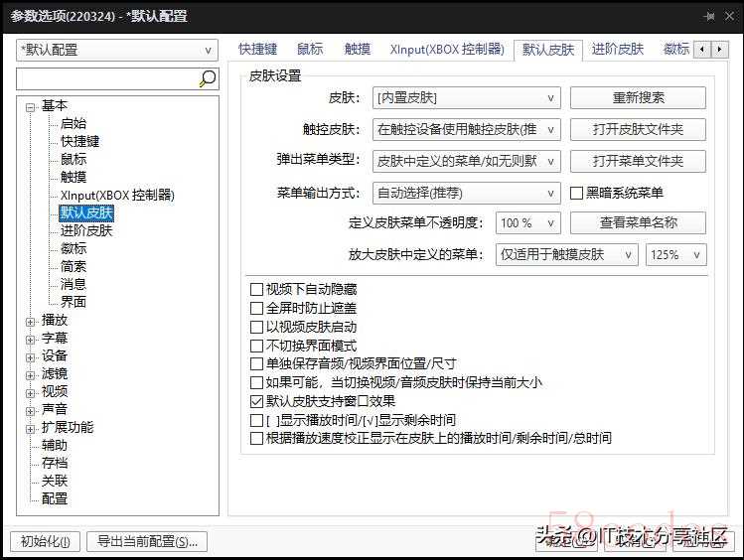The image size is (744, 560).
Task: Switch to the 徽标 tab
Action: (676, 49)
